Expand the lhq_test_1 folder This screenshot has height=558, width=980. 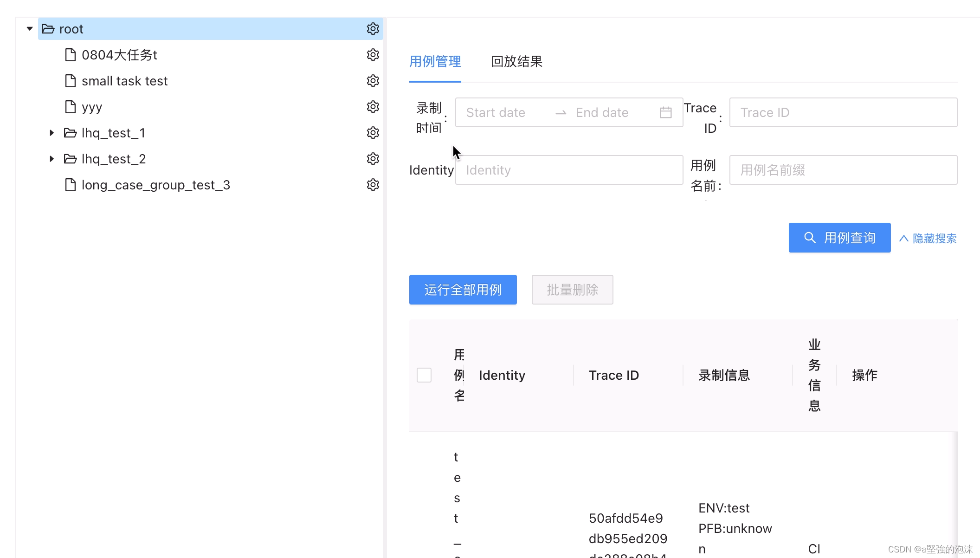click(x=52, y=133)
